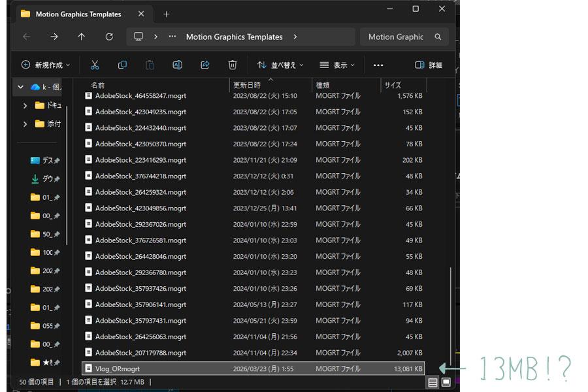
Task: Refresh the current folder view
Action: [x=109, y=37]
